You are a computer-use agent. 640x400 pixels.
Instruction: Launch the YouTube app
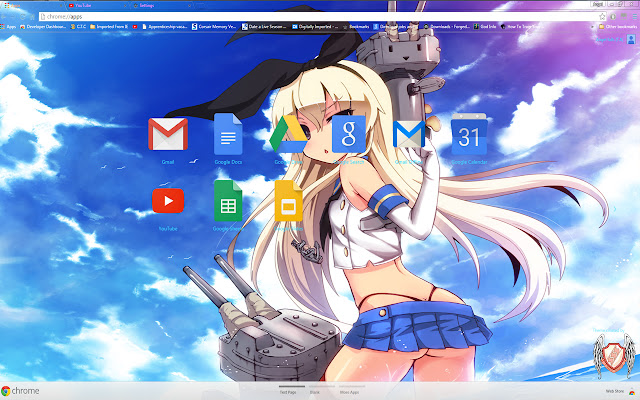pos(167,202)
